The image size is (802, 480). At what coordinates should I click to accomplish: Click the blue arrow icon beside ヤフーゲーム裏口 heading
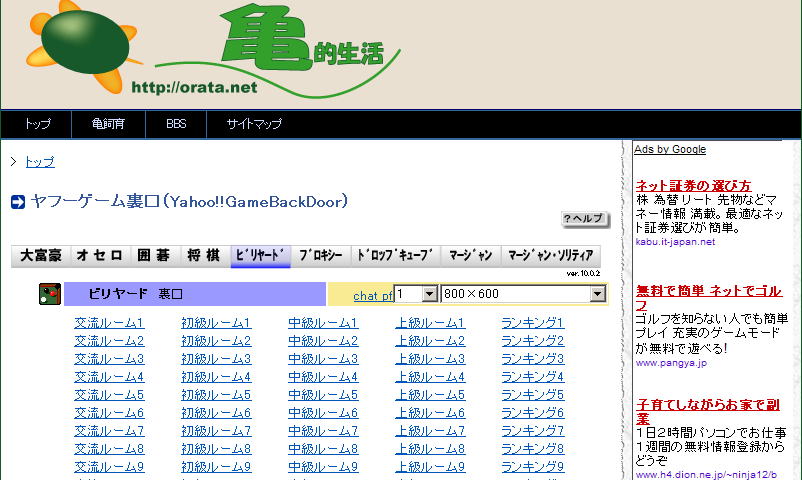coord(18,203)
